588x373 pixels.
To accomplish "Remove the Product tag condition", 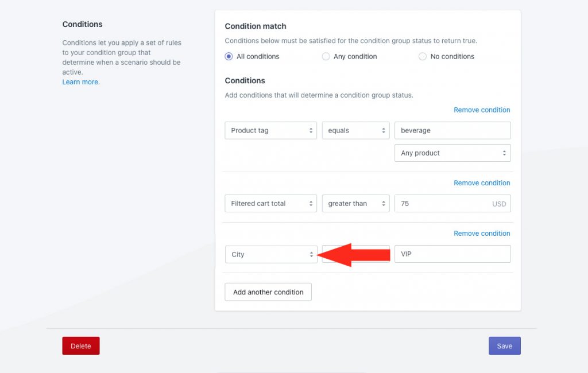I will coord(482,110).
